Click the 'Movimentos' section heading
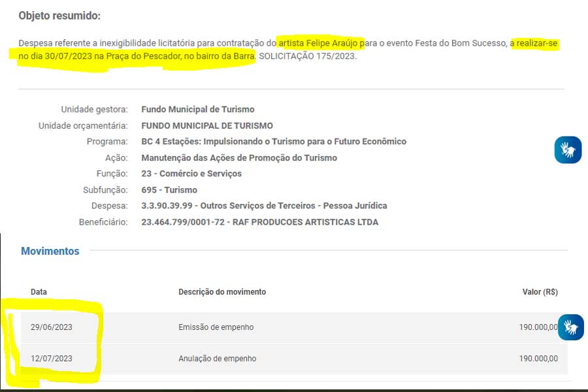Image resolution: width=588 pixels, height=392 pixels. [50, 251]
